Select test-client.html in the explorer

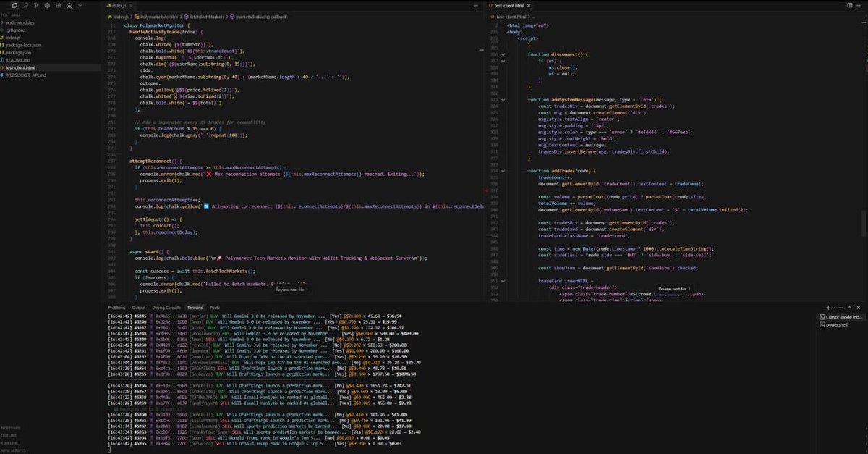pos(20,67)
